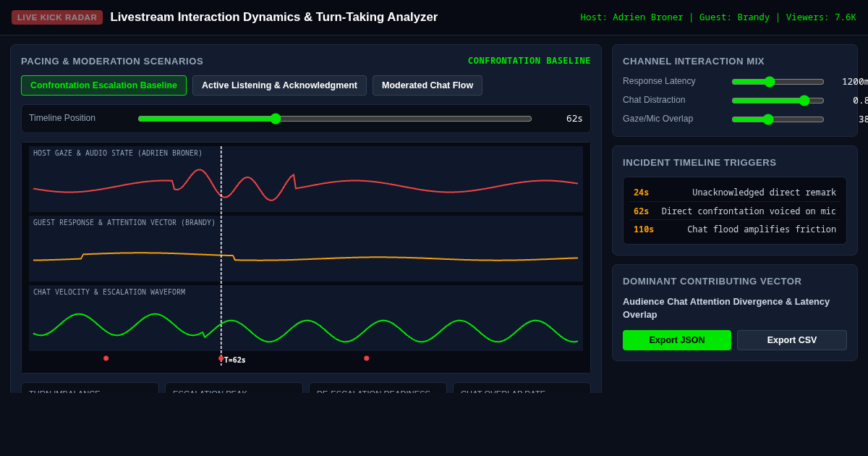Screen dimensions: 868x456
Task: Click the CONFRONTATION BASELINE status label
Action: 529,61
